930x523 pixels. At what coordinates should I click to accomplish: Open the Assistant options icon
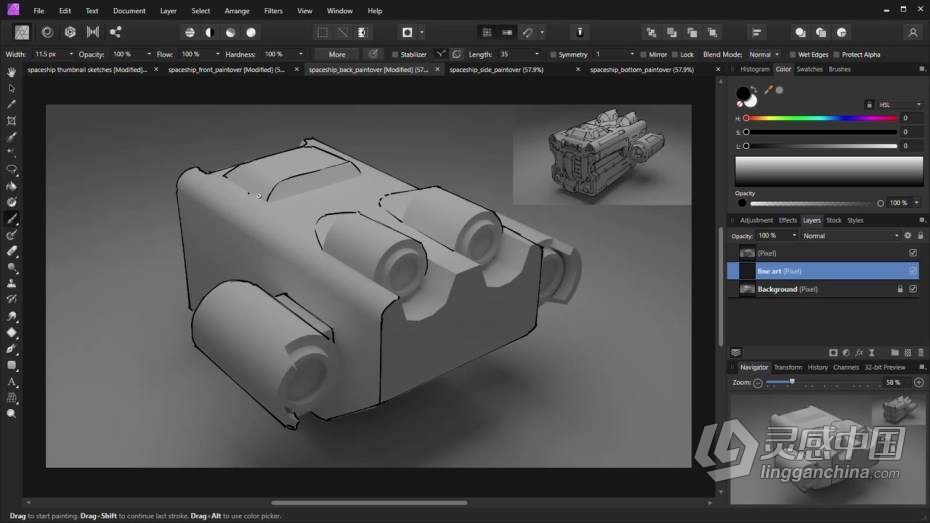[x=580, y=33]
